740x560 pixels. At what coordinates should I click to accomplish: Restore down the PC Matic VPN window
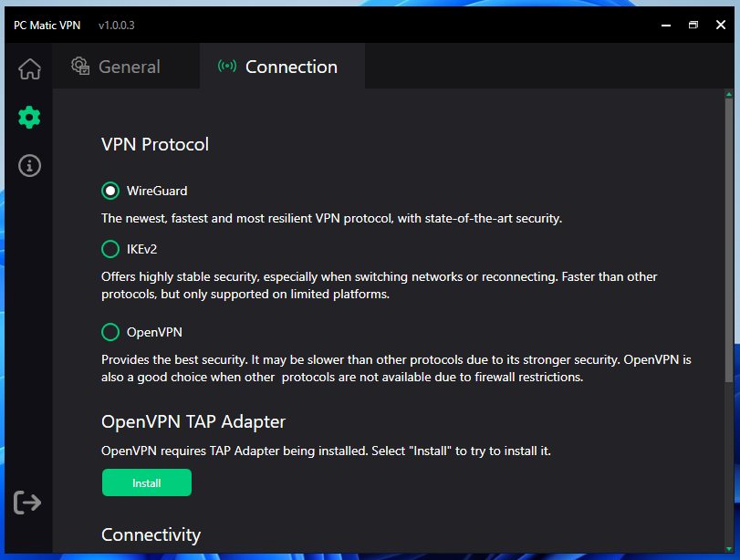[693, 25]
